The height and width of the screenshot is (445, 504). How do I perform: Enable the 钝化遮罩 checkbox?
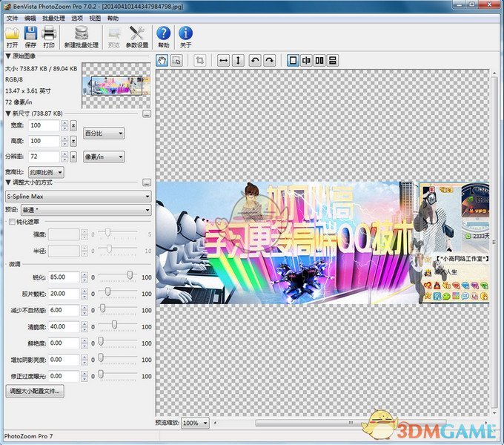coord(12,222)
